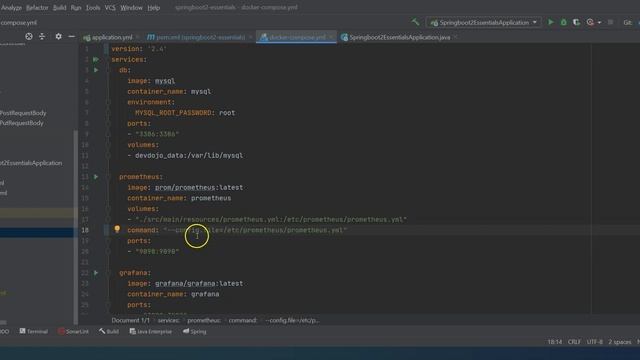Screen dimensions: 640x360
Task: Click the yellow lightbulb intention icon
Action: coord(117,229)
